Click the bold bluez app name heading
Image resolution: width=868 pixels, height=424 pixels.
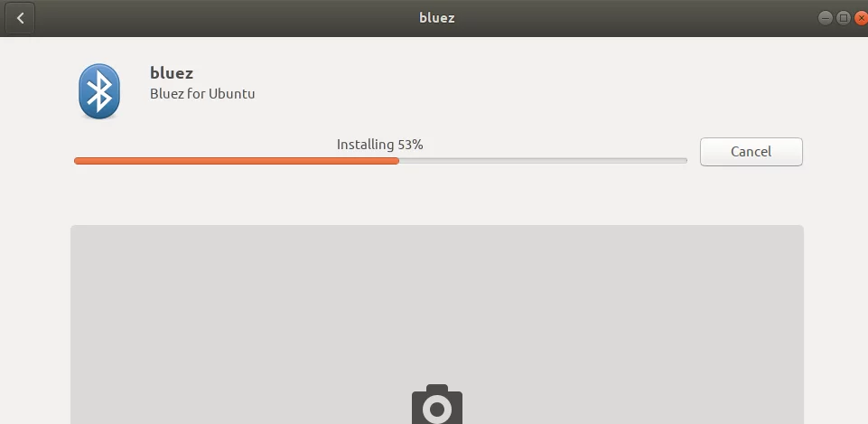pyautogui.click(x=172, y=72)
